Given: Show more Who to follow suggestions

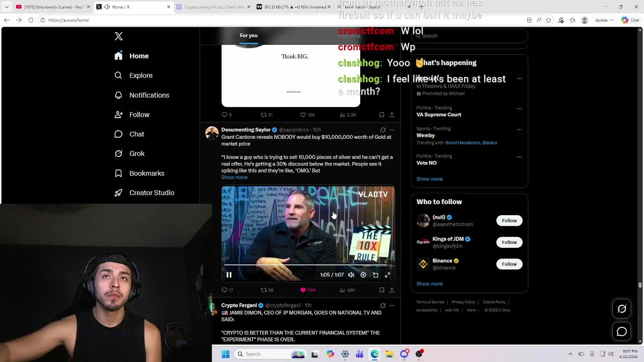Looking at the screenshot, I should 429,284.
